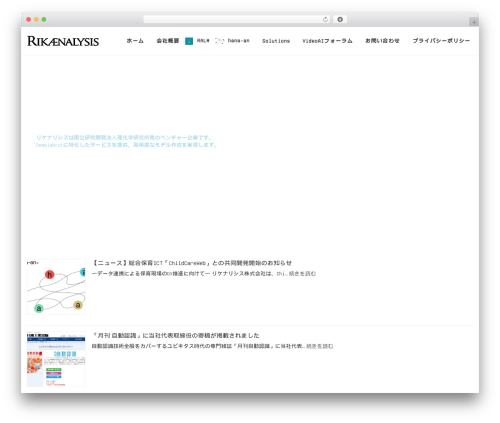
Task: Open the ホーム menu item
Action: click(135, 41)
